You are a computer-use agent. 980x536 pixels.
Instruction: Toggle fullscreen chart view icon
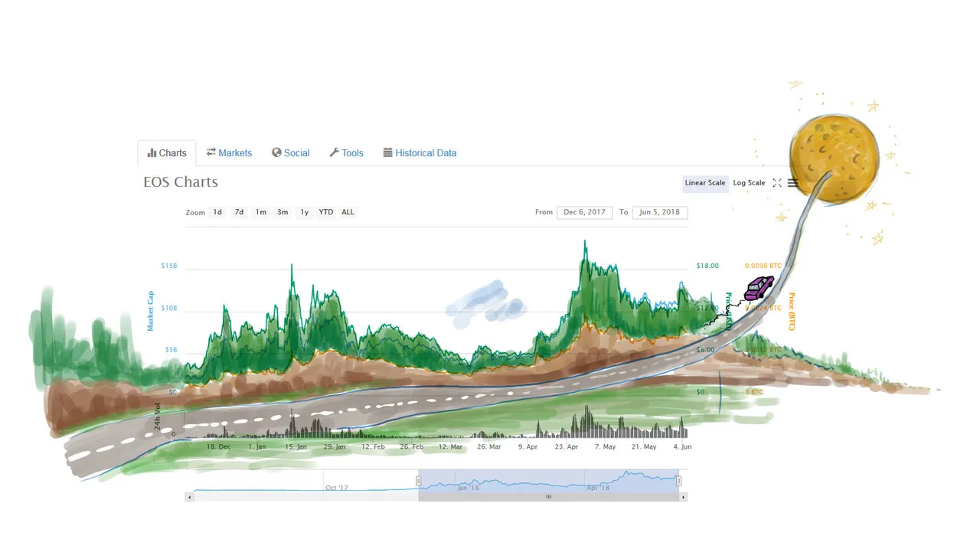[777, 183]
